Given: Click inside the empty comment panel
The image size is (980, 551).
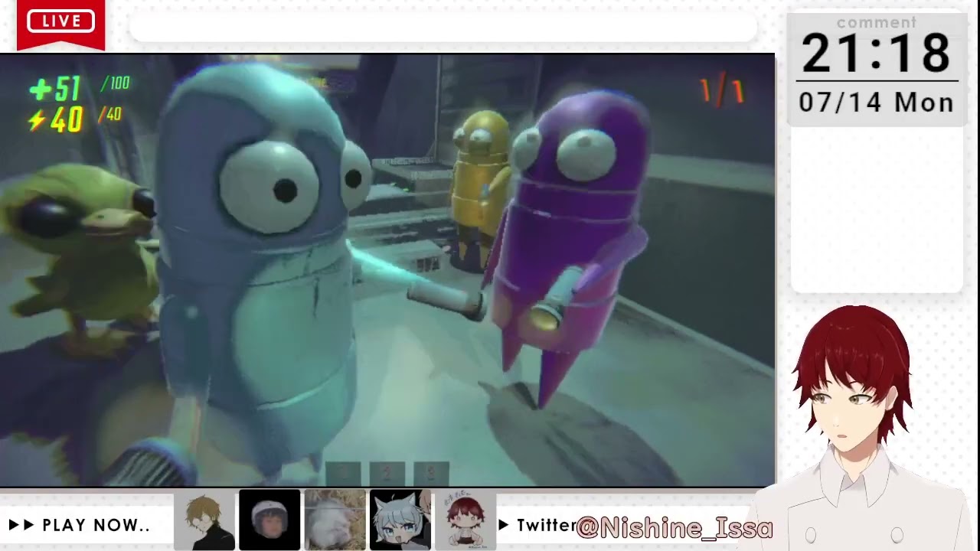Looking at the screenshot, I should pos(877,210).
